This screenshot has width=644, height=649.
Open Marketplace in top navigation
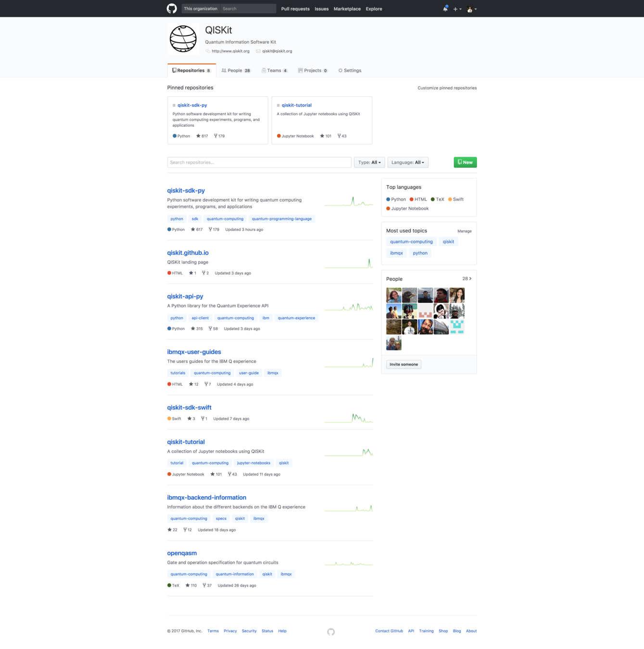click(347, 9)
